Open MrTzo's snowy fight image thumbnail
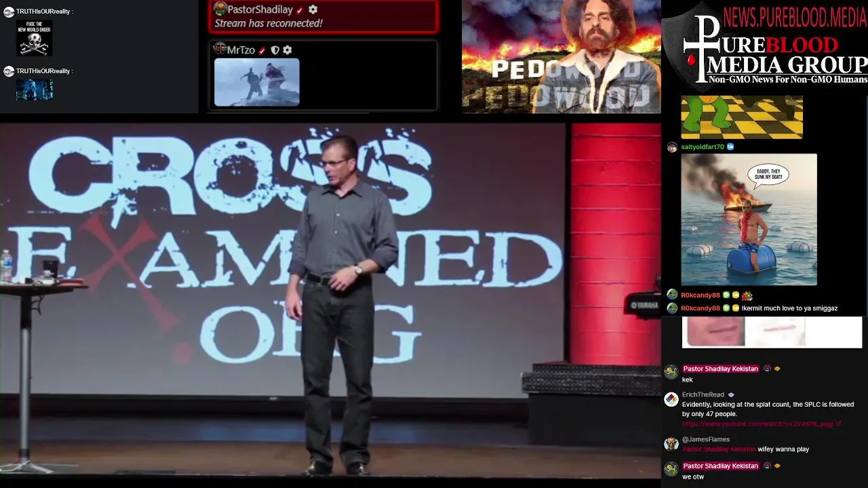Image resolution: width=868 pixels, height=488 pixels. click(x=257, y=82)
